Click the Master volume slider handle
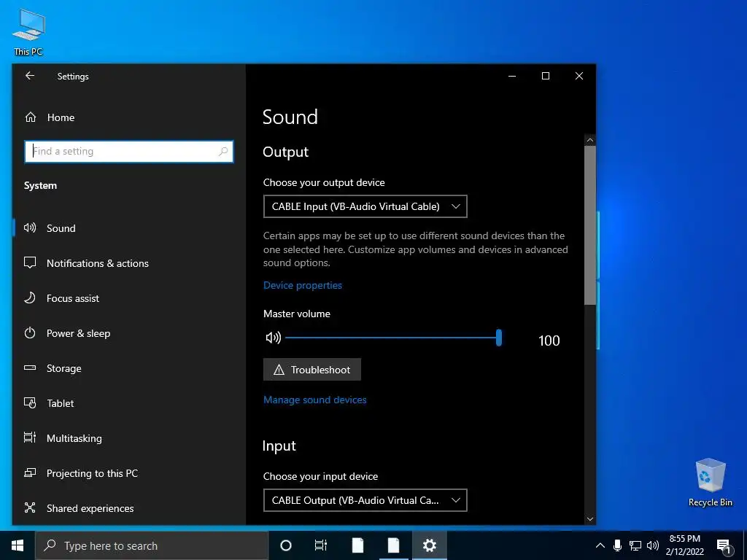747x560 pixels. [499, 338]
